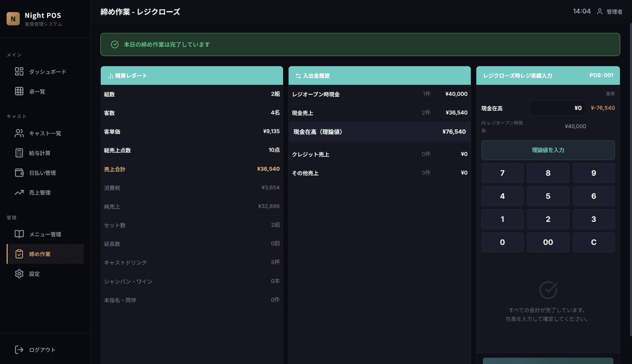
Task: Select the 締め作業 menu item
Action: (x=45, y=254)
